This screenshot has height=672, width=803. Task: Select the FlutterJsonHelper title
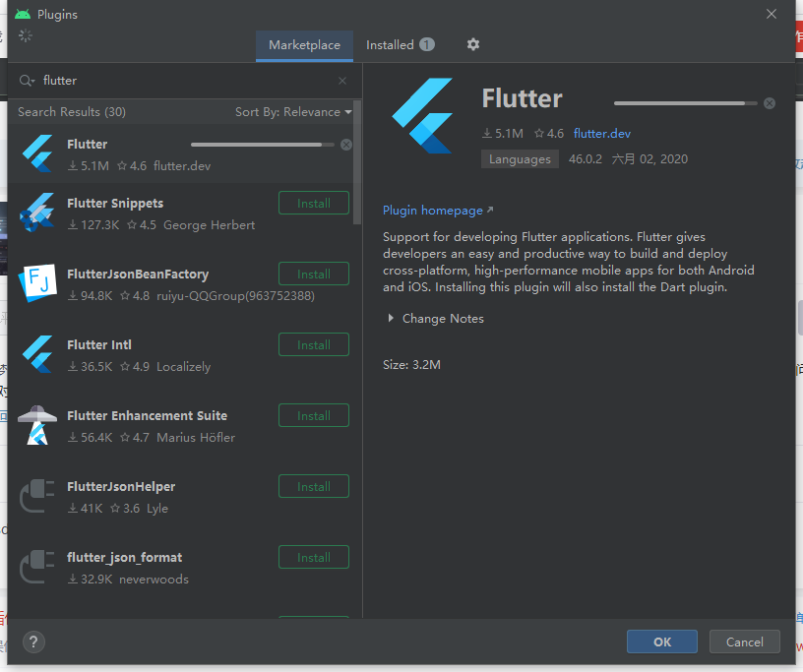(x=121, y=487)
